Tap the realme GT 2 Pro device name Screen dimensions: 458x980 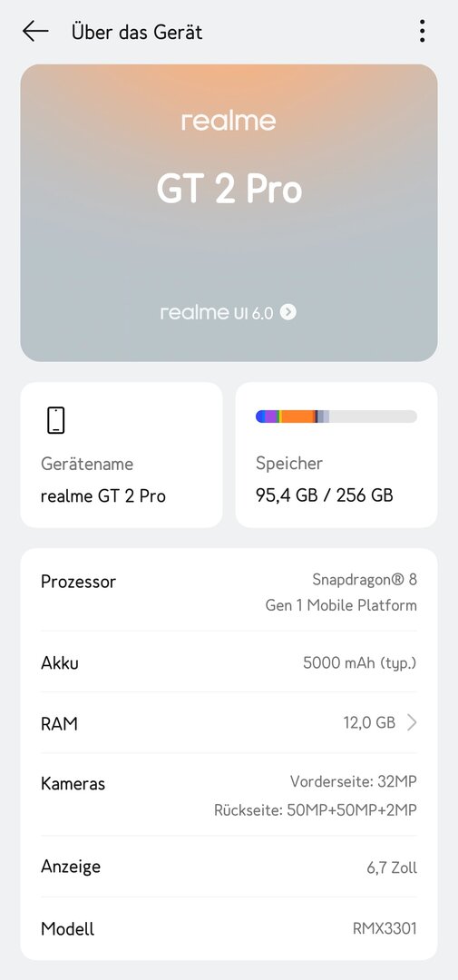[103, 496]
